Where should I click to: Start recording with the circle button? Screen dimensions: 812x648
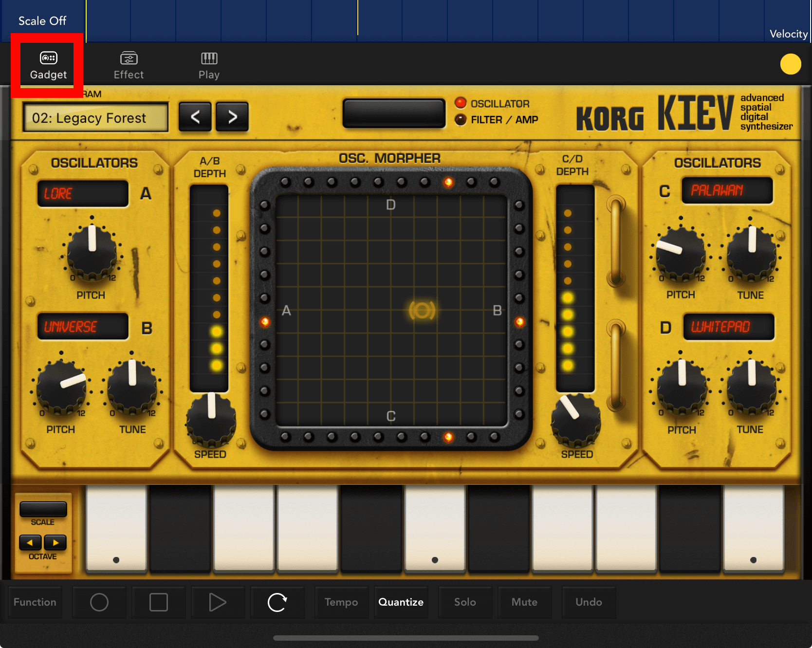tap(99, 602)
